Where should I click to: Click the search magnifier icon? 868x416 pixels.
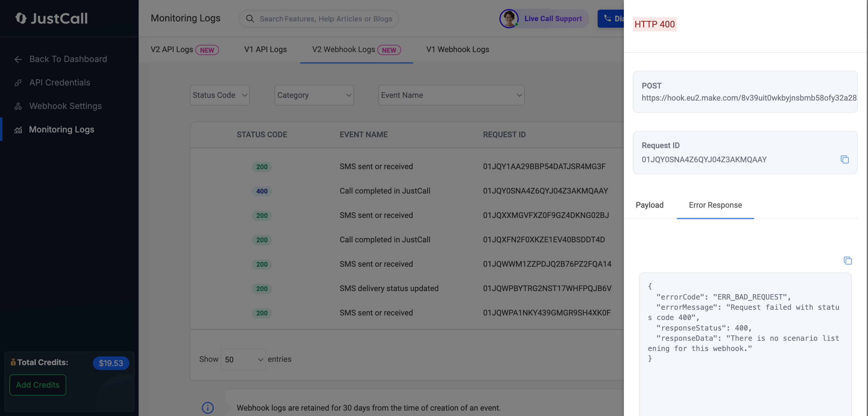[x=250, y=19]
